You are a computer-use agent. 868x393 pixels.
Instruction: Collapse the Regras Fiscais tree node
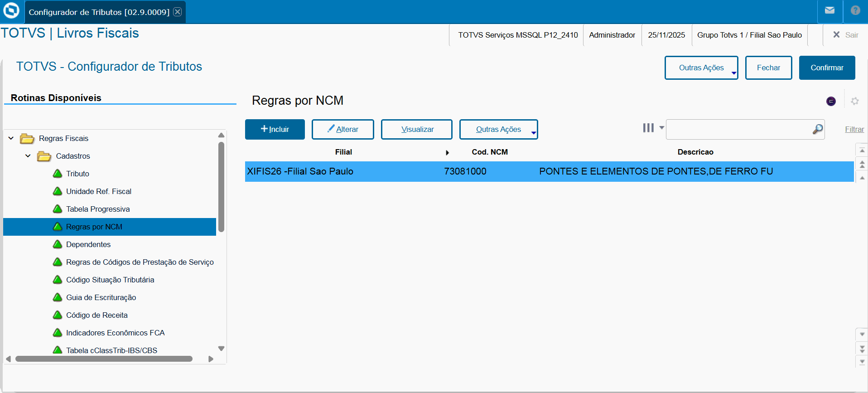pyautogui.click(x=11, y=138)
